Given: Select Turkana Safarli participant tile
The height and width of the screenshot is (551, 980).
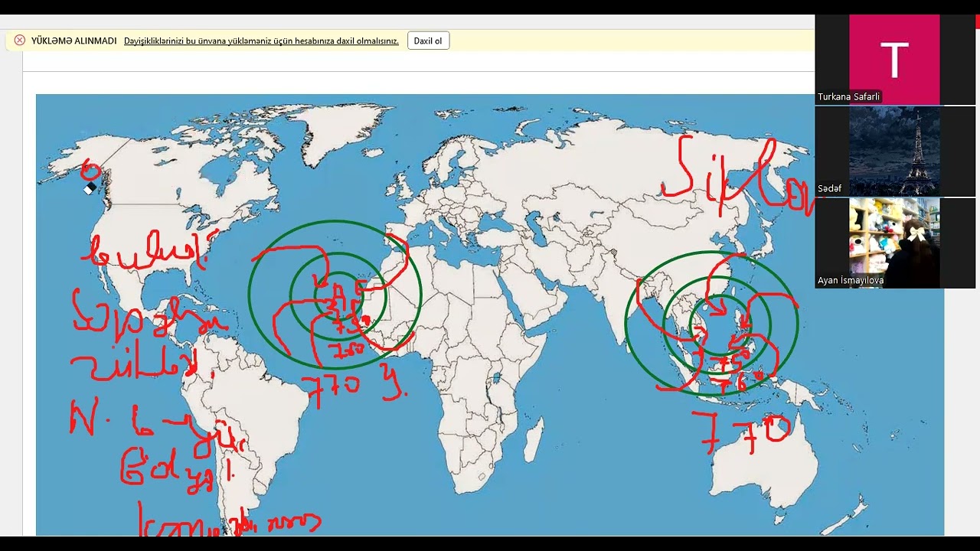Looking at the screenshot, I should (894, 59).
